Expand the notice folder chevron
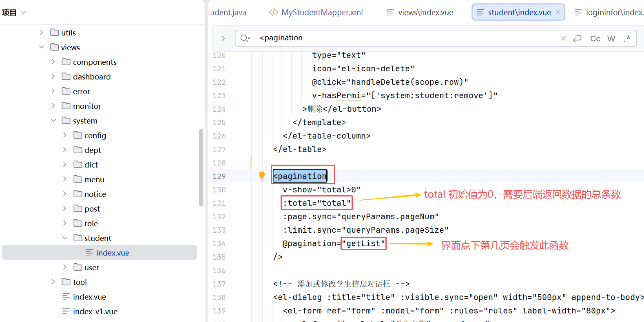The width and height of the screenshot is (644, 322). pos(64,194)
